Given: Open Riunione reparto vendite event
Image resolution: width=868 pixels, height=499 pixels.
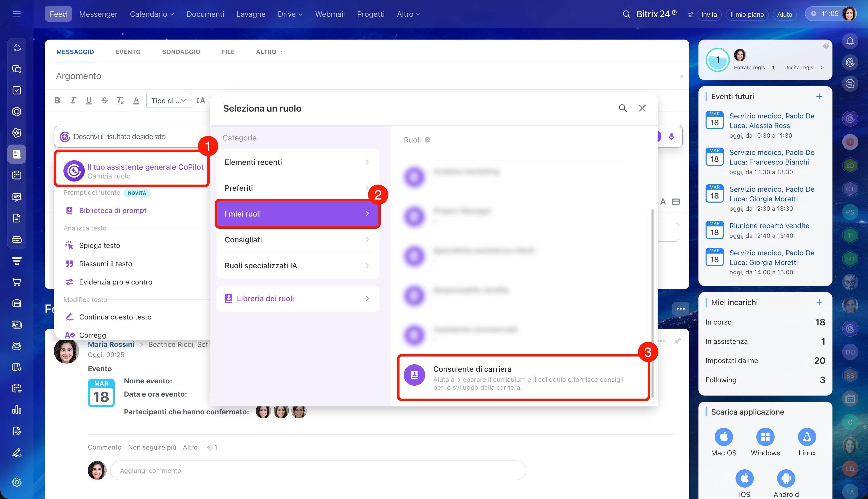Looking at the screenshot, I should pyautogui.click(x=769, y=226).
